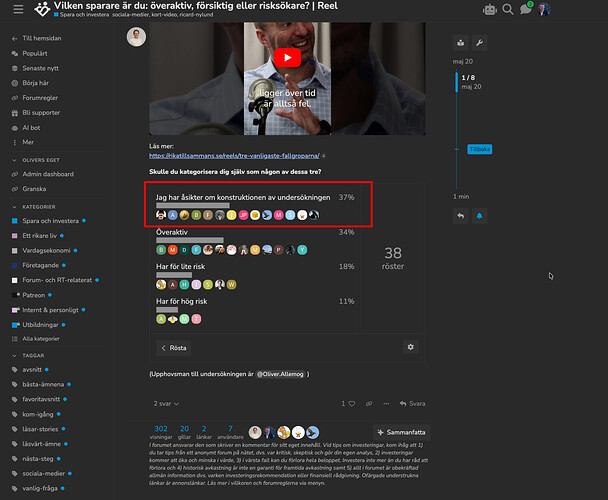Open the bästa-ämnena tag
The height and width of the screenshot is (500, 608).
(43, 384)
